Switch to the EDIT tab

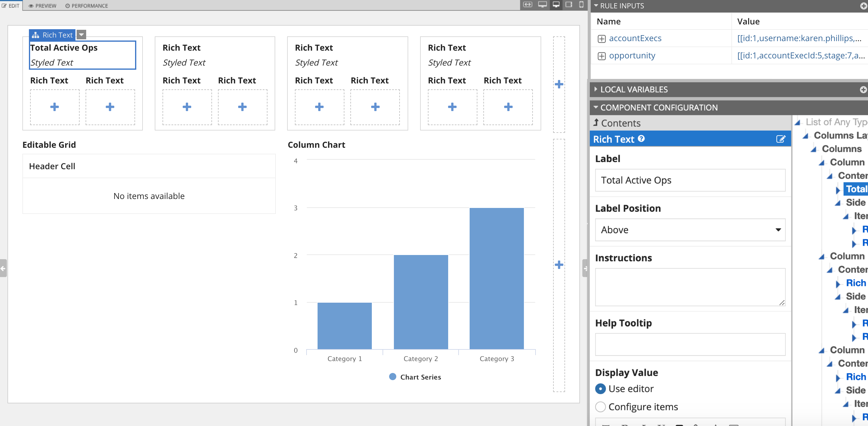point(11,6)
